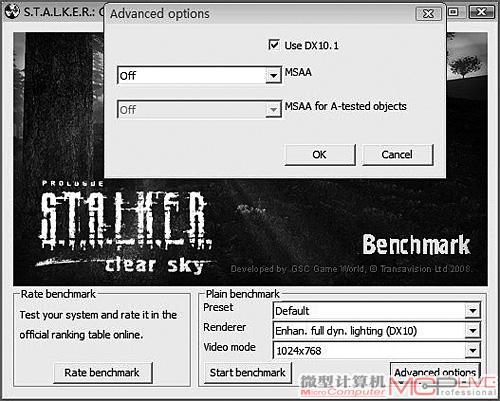Click the Video mode dropdown arrow
Screen dimensions: 500x401
(473, 351)
